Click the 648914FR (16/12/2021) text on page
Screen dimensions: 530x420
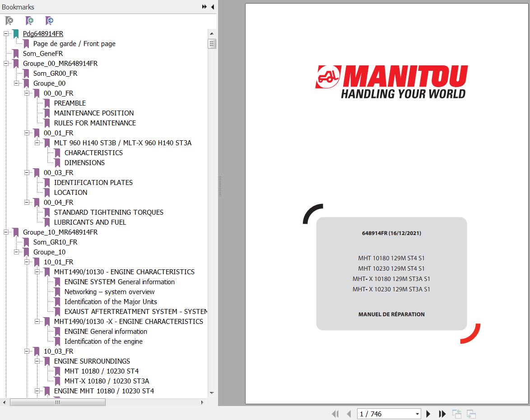391,233
